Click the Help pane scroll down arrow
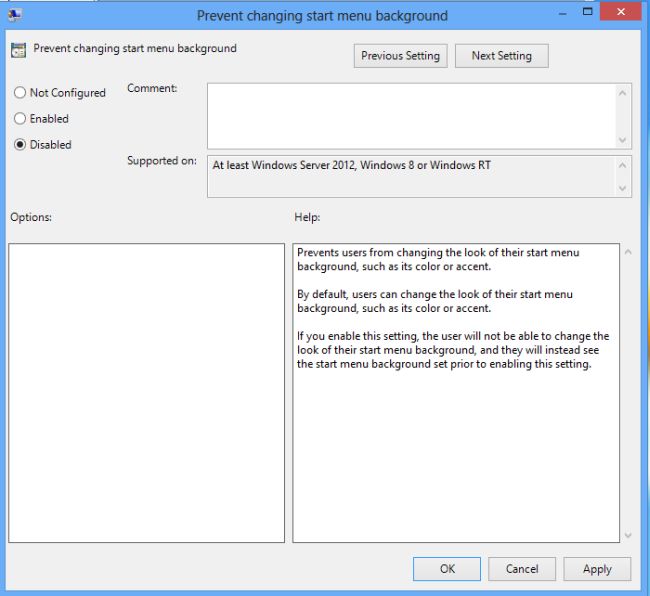The height and width of the screenshot is (596, 650). (628, 535)
